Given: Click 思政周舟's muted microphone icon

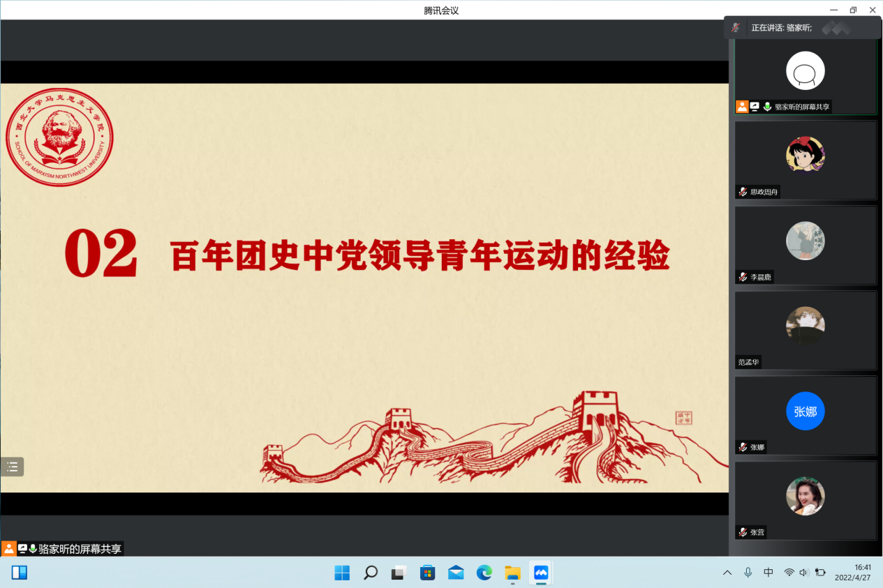Looking at the screenshot, I should pos(743,192).
